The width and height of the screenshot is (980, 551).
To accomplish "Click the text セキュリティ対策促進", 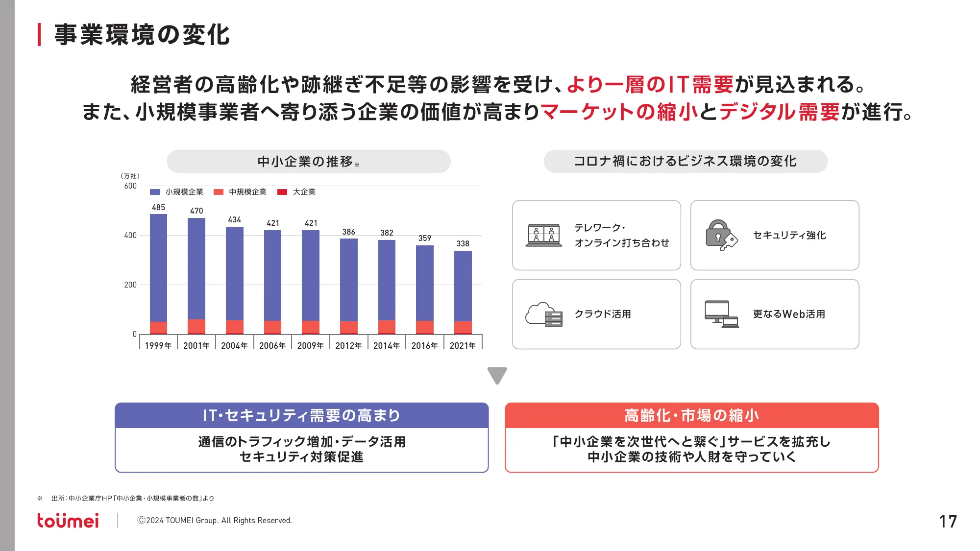I will click(x=302, y=457).
